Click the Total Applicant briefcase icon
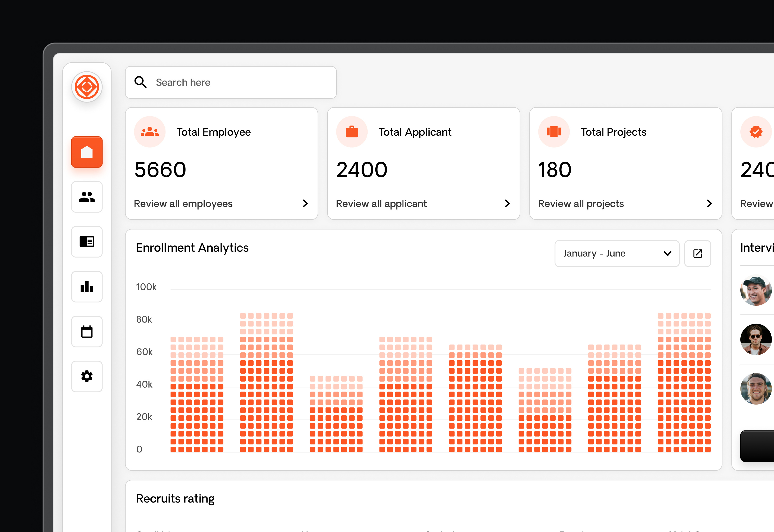Image resolution: width=774 pixels, height=532 pixels. point(352,131)
